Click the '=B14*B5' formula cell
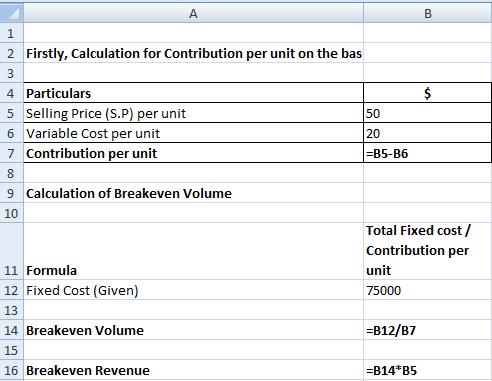This screenshot has width=492, height=381. pyautogui.click(x=428, y=370)
